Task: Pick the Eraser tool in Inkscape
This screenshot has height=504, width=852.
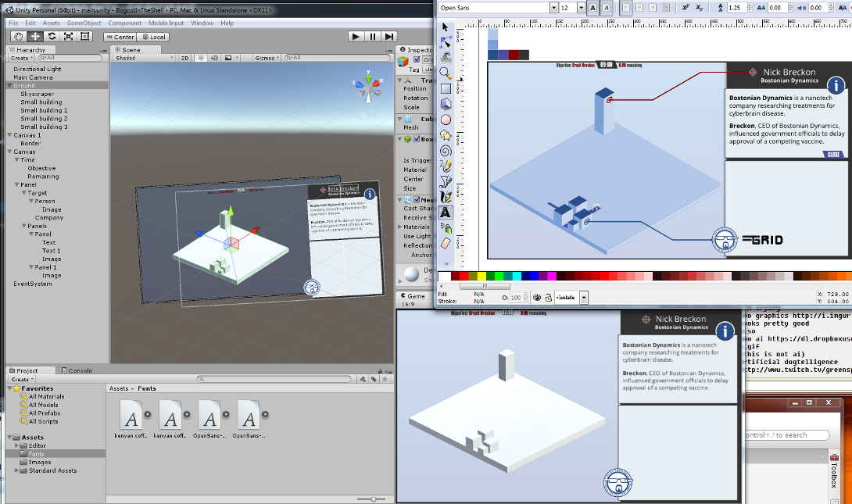Action: point(446,243)
